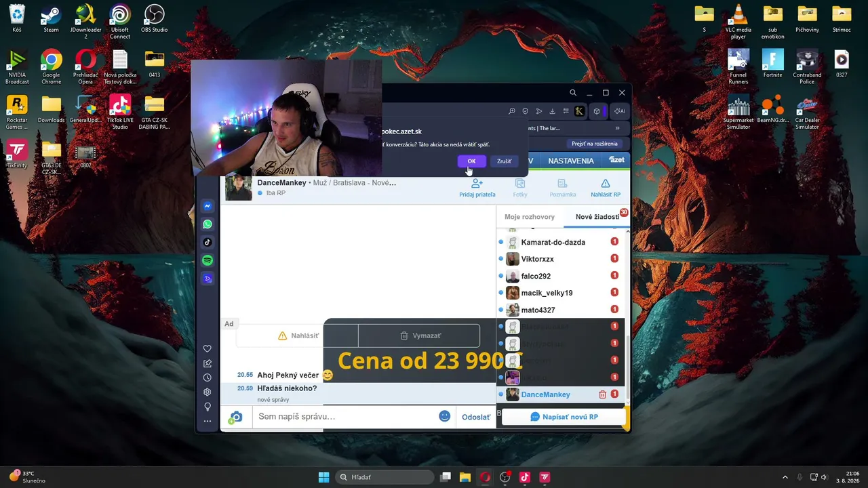Switch to Moje rozhovory tab
This screenshot has height=488, width=868.
tap(530, 217)
